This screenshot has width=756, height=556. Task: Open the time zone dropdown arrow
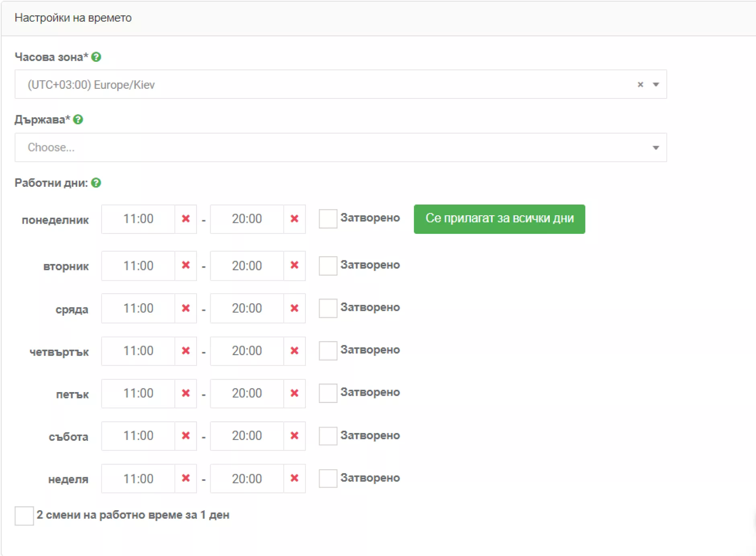click(x=656, y=84)
